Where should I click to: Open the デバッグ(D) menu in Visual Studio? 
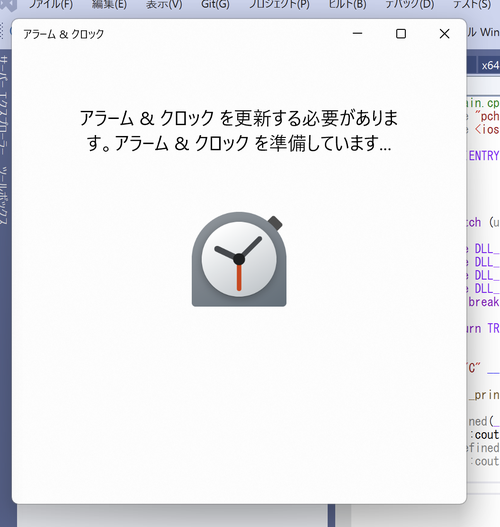[x=410, y=5]
